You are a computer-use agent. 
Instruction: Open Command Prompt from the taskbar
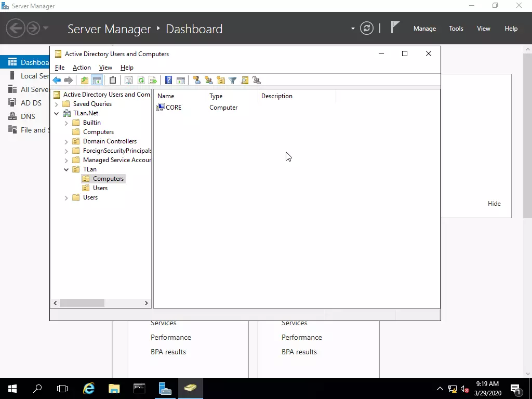(139, 389)
